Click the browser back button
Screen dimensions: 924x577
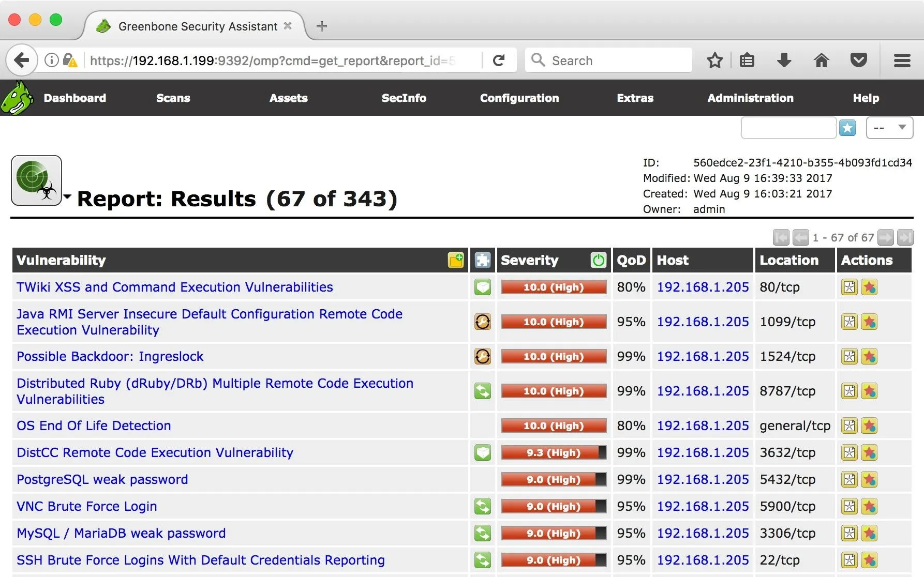coord(22,60)
